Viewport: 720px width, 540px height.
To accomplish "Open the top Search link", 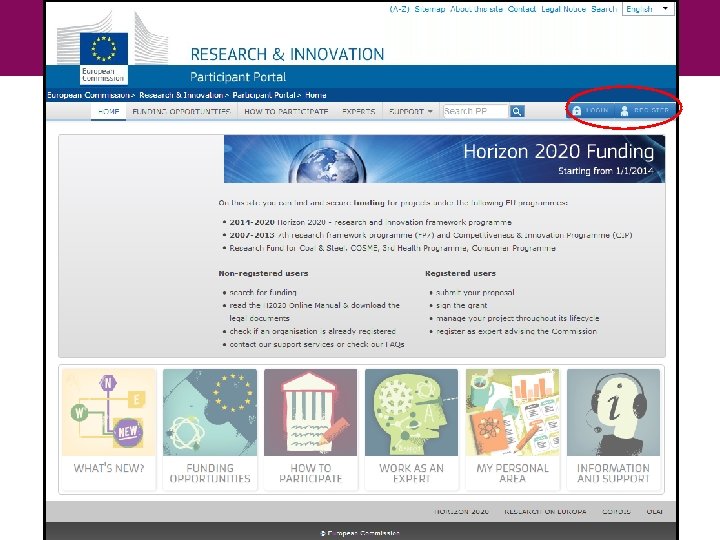I will 604,9.
